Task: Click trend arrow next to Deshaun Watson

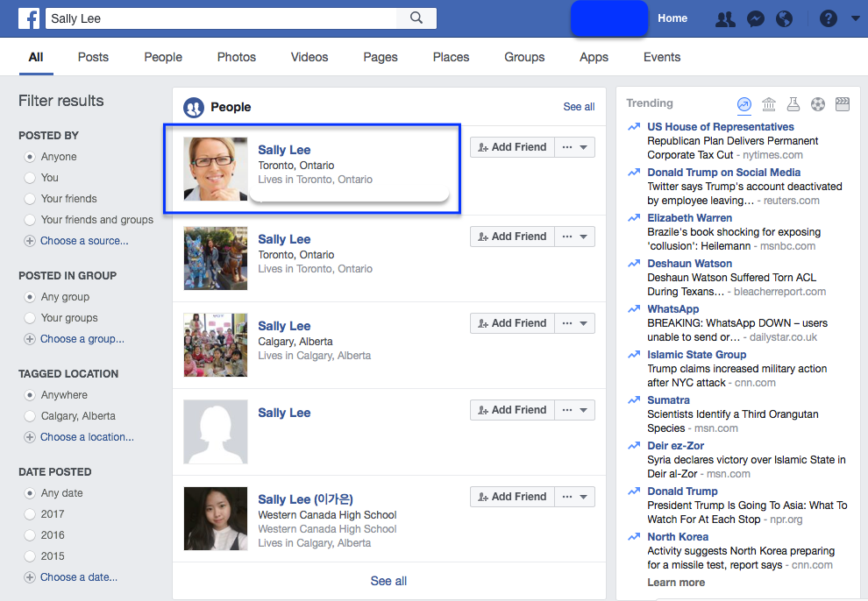Action: pyautogui.click(x=634, y=264)
